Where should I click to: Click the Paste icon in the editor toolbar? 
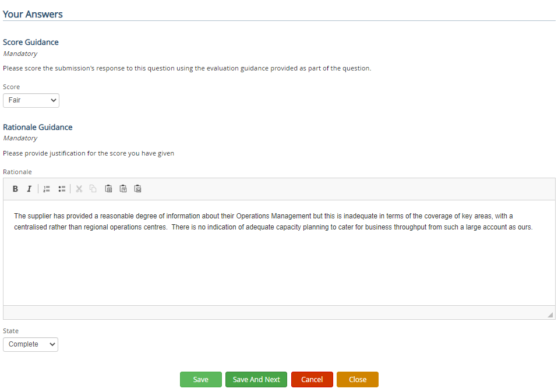[x=108, y=188]
